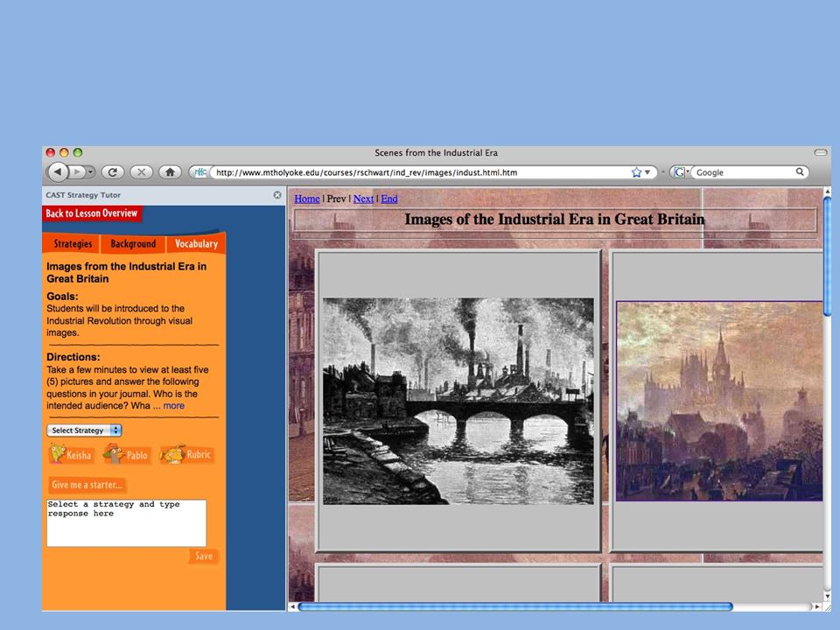Open the Rubric helper

click(x=185, y=454)
